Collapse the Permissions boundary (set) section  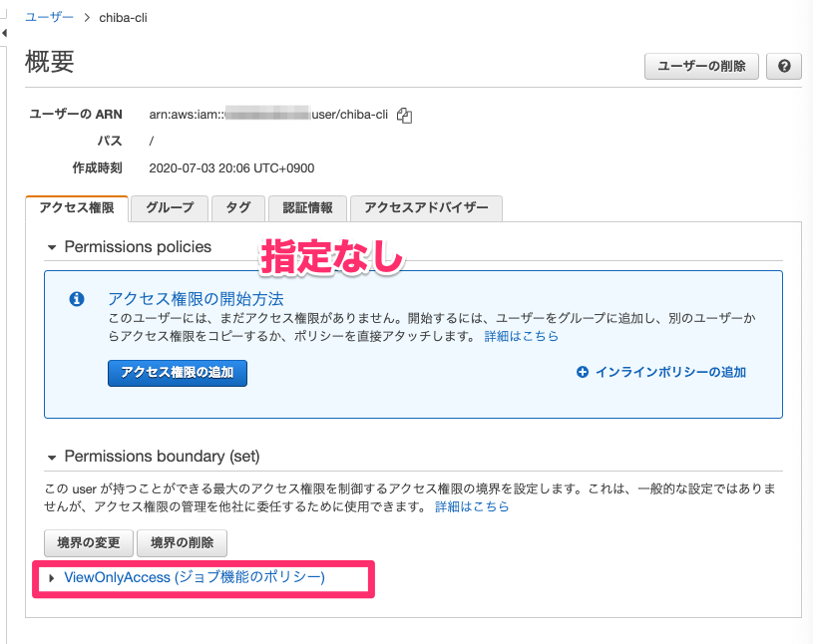tap(51, 457)
